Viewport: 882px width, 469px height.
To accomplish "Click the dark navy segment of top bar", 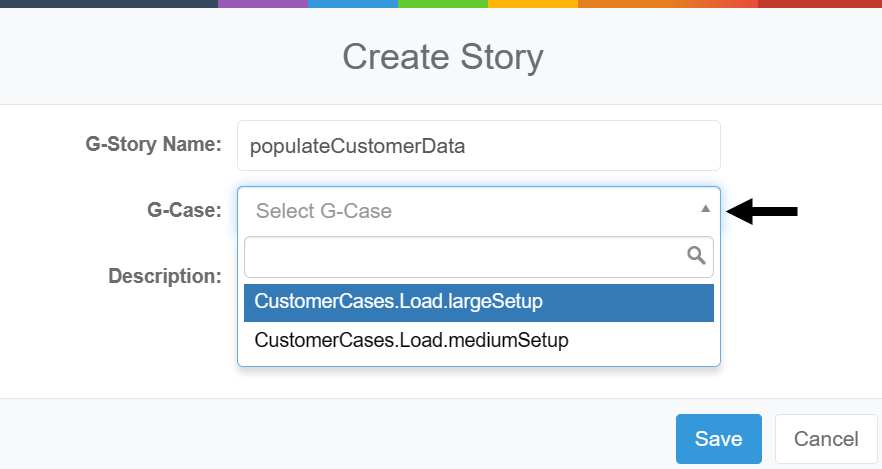I will [x=108, y=3].
